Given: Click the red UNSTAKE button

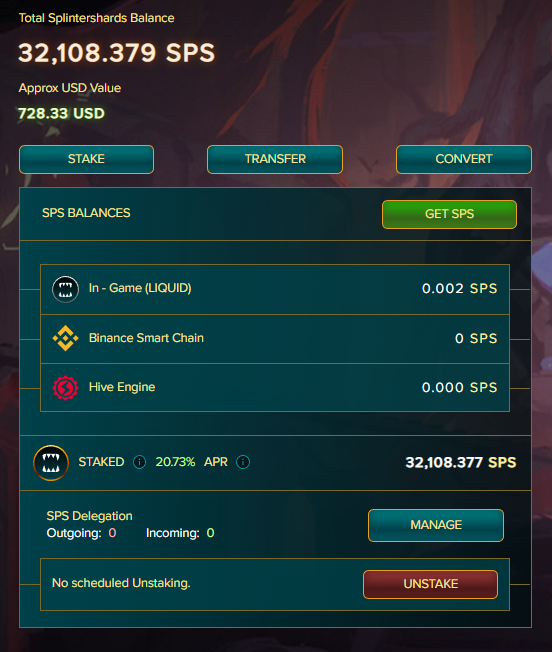Looking at the screenshot, I should (x=430, y=584).
